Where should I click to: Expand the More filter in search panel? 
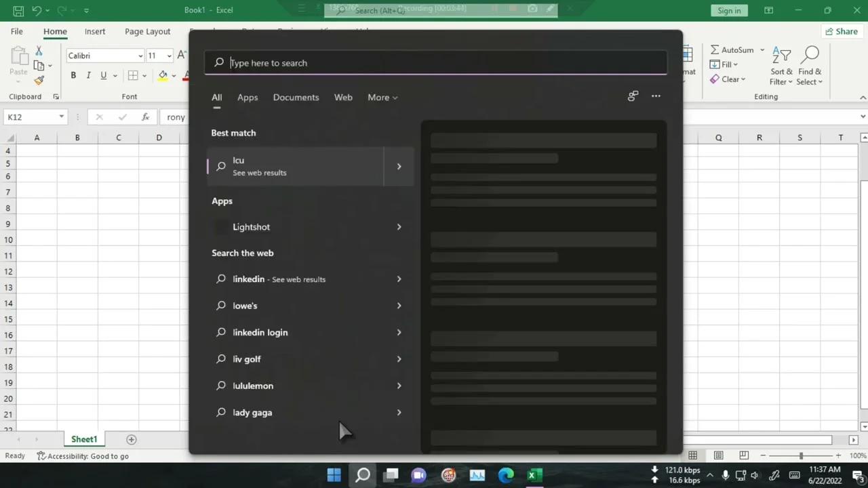pos(382,97)
